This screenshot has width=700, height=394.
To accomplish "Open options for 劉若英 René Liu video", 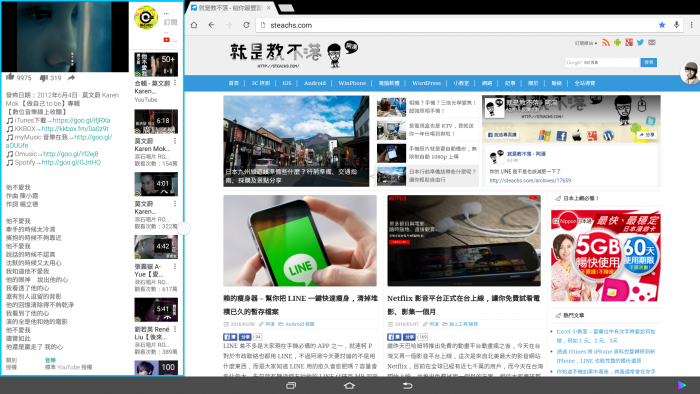I will tap(175, 329).
